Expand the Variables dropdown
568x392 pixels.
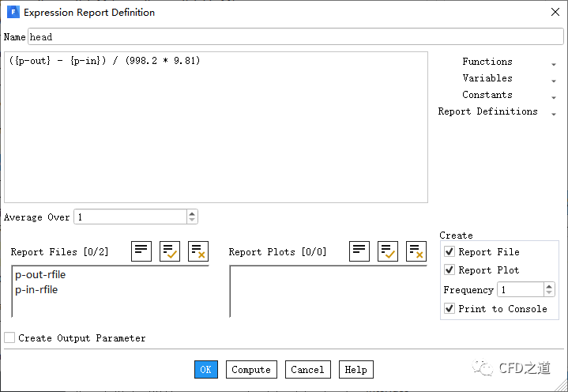[x=553, y=79]
